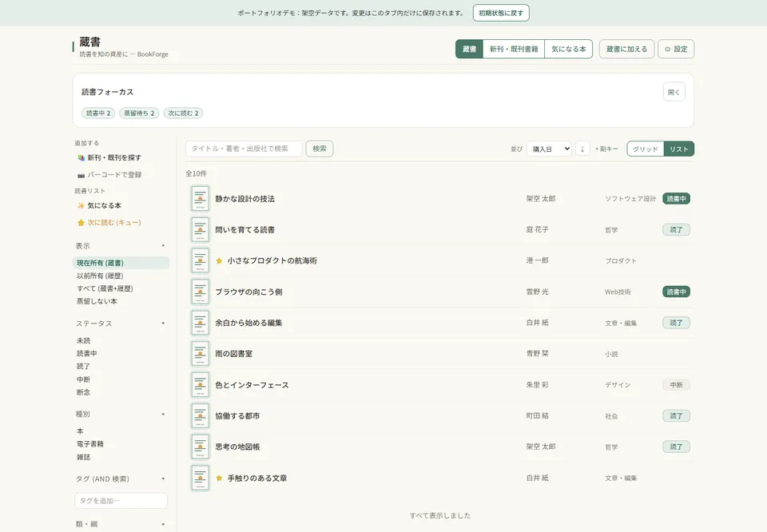Switch to the 蔵書 tab
The height and width of the screenshot is (532, 767).
click(469, 49)
